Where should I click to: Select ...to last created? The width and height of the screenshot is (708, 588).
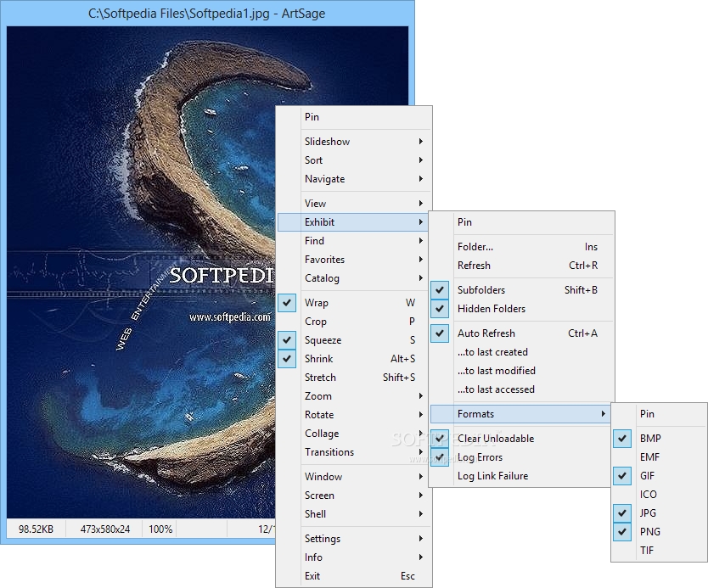tap(521, 352)
